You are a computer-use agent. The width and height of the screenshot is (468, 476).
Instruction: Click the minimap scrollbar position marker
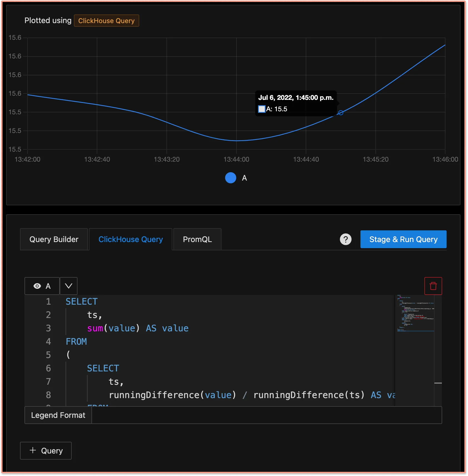[x=438, y=383]
